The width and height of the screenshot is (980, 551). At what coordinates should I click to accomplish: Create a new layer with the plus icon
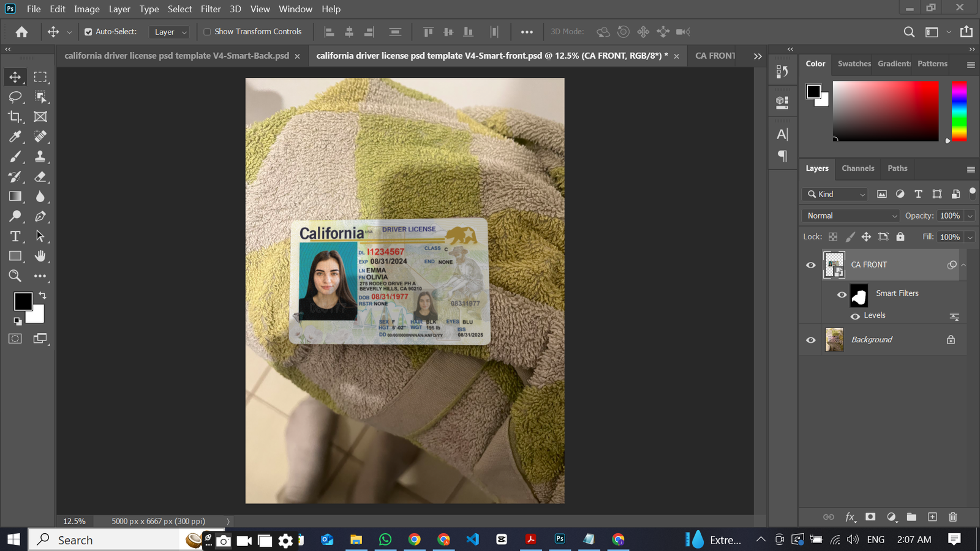932,517
